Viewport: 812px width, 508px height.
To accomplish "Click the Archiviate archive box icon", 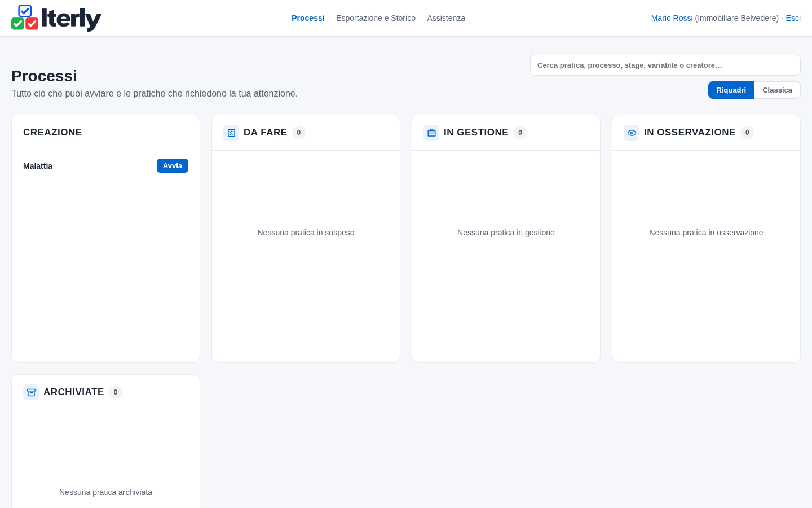I will [31, 392].
